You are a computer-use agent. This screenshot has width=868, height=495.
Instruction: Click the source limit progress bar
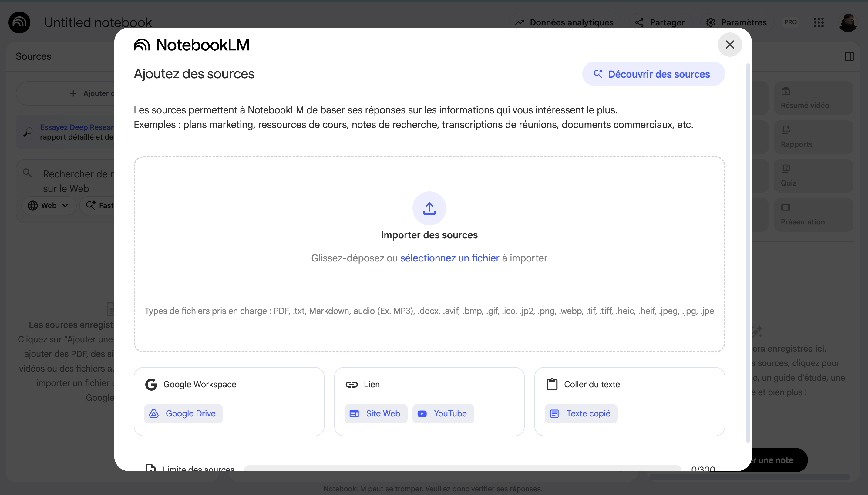point(462,468)
